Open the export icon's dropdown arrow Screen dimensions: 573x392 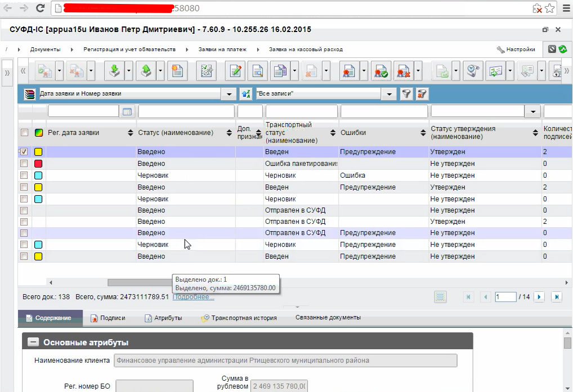coord(160,71)
